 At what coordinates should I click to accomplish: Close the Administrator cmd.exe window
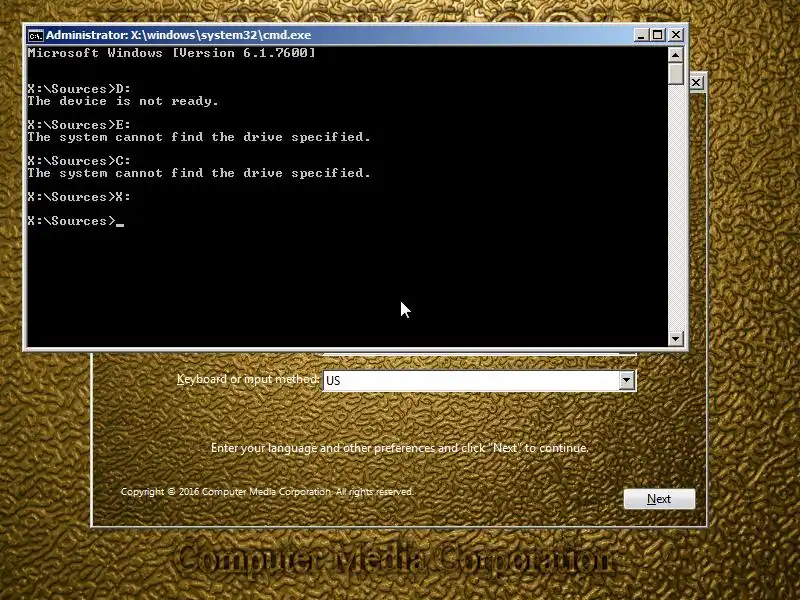tap(676, 35)
